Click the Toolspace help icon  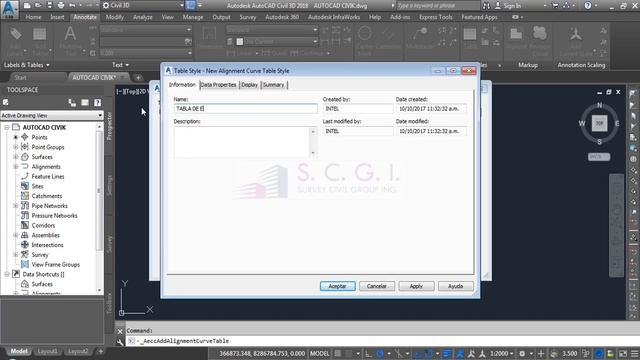(x=98, y=102)
